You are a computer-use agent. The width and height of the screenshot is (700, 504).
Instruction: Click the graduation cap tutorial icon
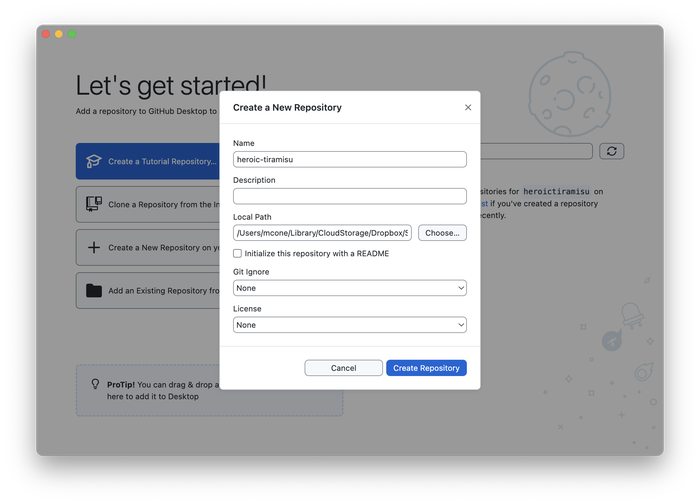94,161
